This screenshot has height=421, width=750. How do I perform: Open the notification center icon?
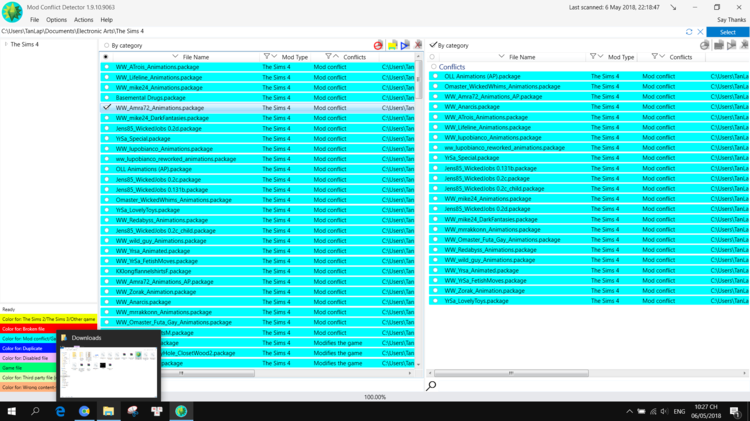click(x=735, y=411)
